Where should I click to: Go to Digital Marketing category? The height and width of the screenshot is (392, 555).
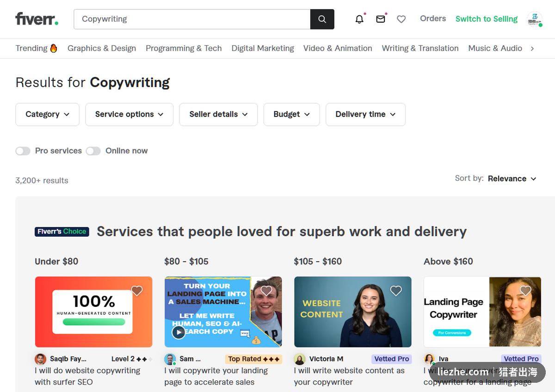click(x=263, y=48)
